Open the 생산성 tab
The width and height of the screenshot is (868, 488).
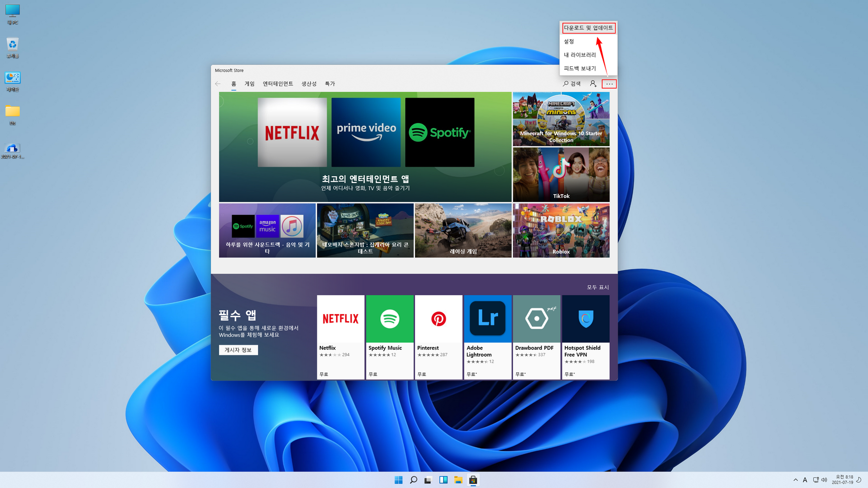[x=309, y=84]
